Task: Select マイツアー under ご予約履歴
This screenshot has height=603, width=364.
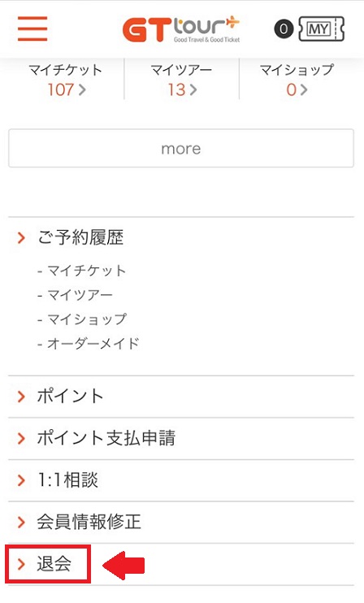Action: click(x=75, y=295)
